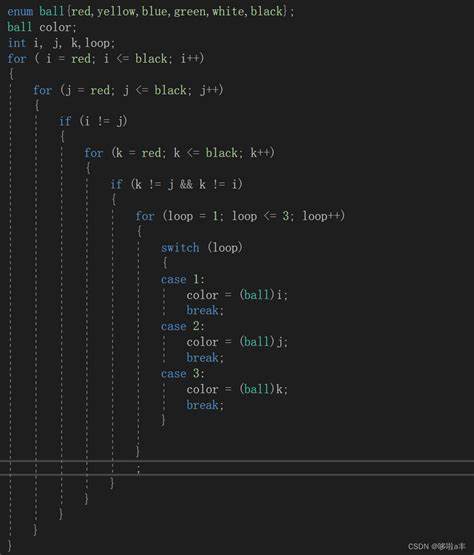Click the highlighted current line with semicolon

click(x=237, y=468)
